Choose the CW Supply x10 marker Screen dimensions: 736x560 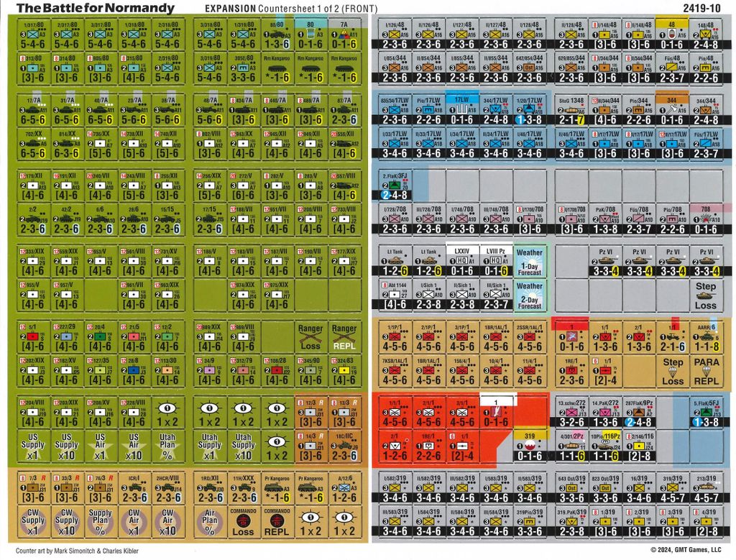pos(67,522)
